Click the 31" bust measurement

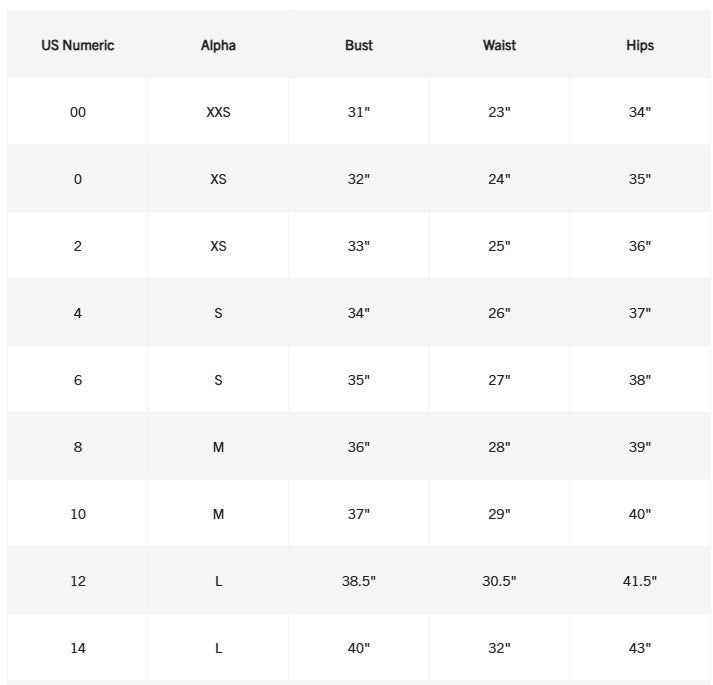coord(359,112)
